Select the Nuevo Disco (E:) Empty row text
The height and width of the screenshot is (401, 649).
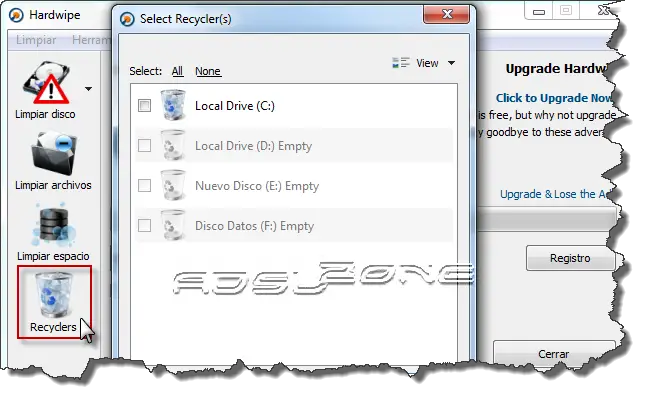257,186
